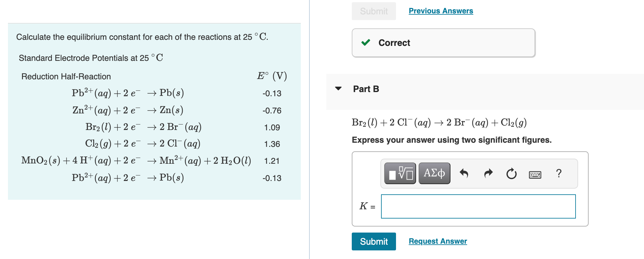Viewport: 644px width, 259px height.
Task: Click the Request Answer link
Action: click(437, 241)
